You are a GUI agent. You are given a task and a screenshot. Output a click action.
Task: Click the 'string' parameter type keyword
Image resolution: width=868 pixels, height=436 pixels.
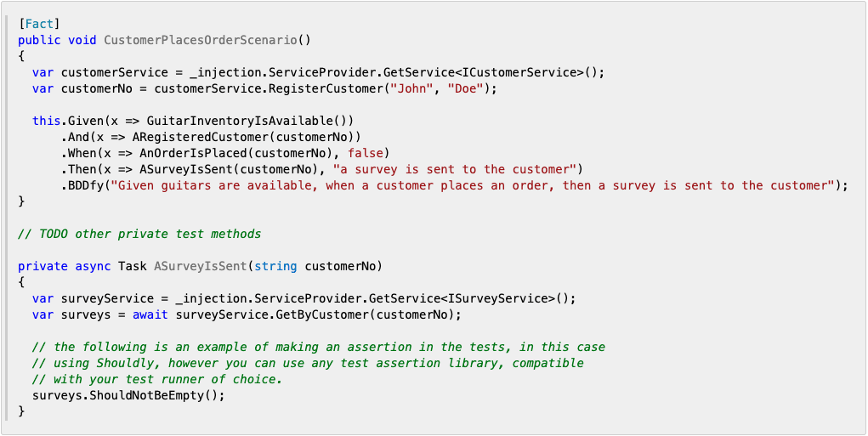click(x=275, y=266)
